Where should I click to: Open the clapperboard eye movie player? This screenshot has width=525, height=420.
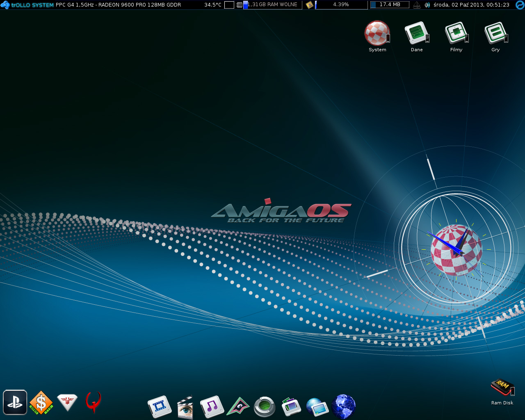(185, 406)
